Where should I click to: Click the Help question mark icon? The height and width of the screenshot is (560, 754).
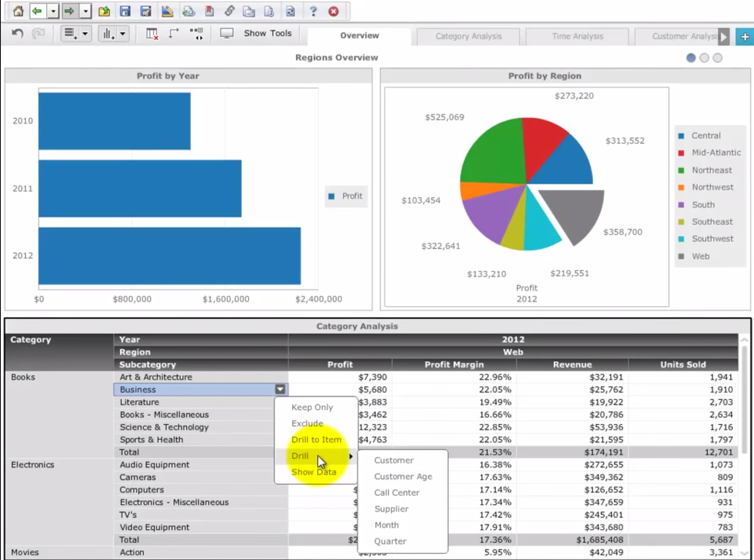313,11
